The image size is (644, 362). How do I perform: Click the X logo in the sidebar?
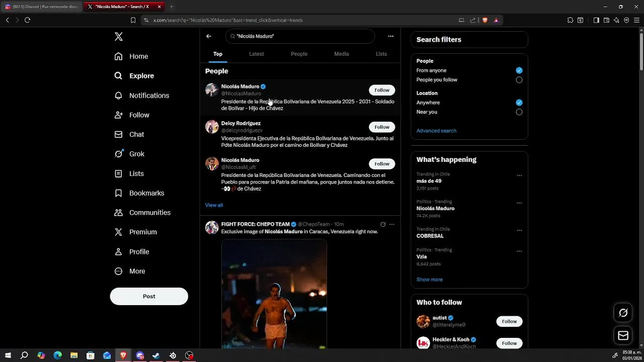coord(119,37)
